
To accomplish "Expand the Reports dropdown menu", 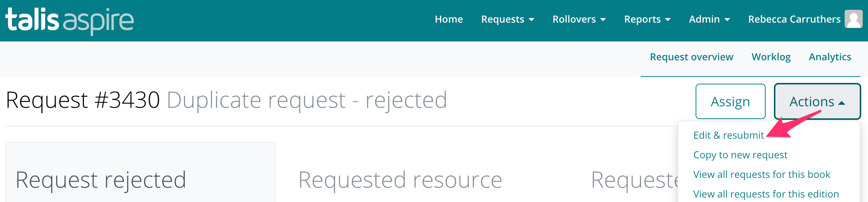I will tap(647, 19).
